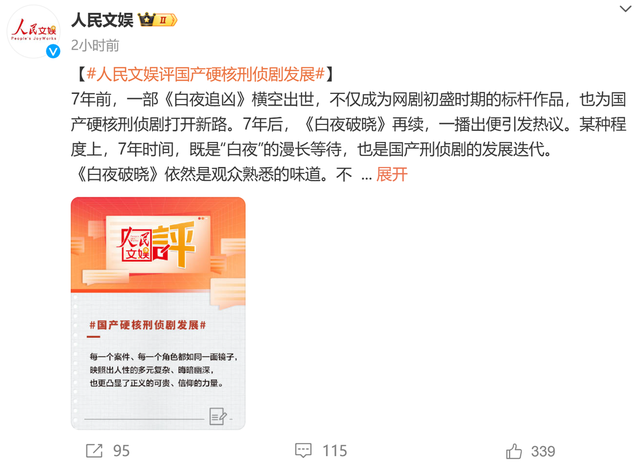Click the post body text paragraph
640x469 pixels.
(348, 137)
